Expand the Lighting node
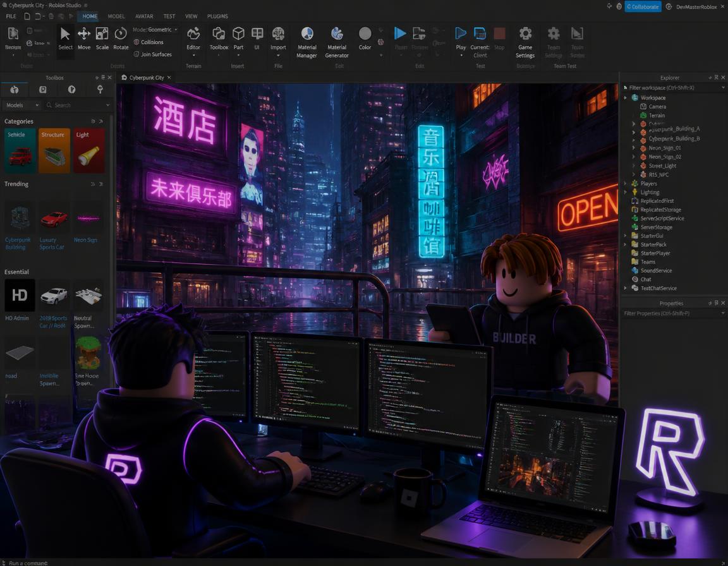This screenshot has height=566, width=728. coord(626,192)
